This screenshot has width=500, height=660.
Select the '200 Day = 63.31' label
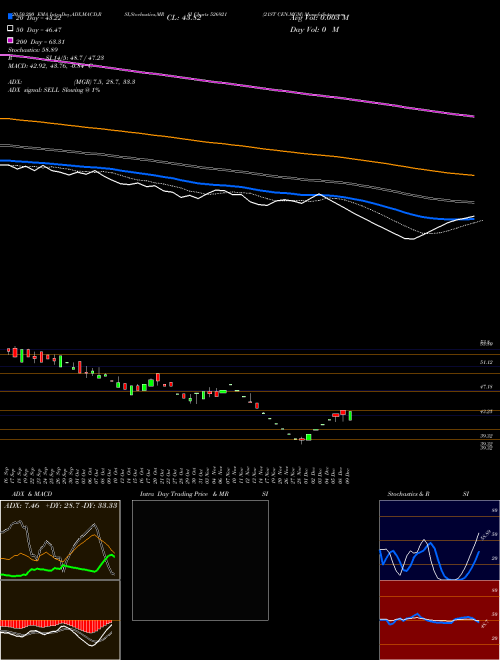pos(40,42)
